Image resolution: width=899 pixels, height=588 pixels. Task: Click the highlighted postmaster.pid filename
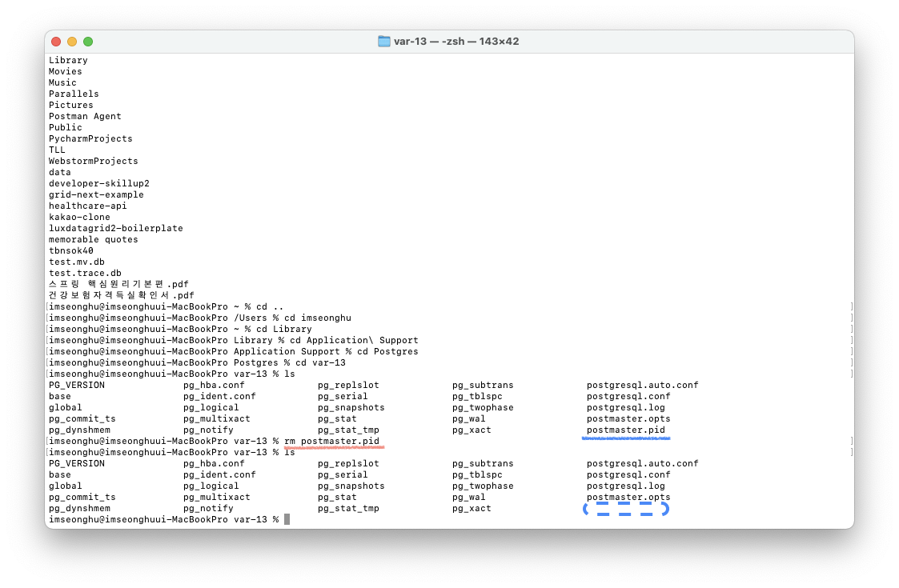pyautogui.click(x=624, y=430)
